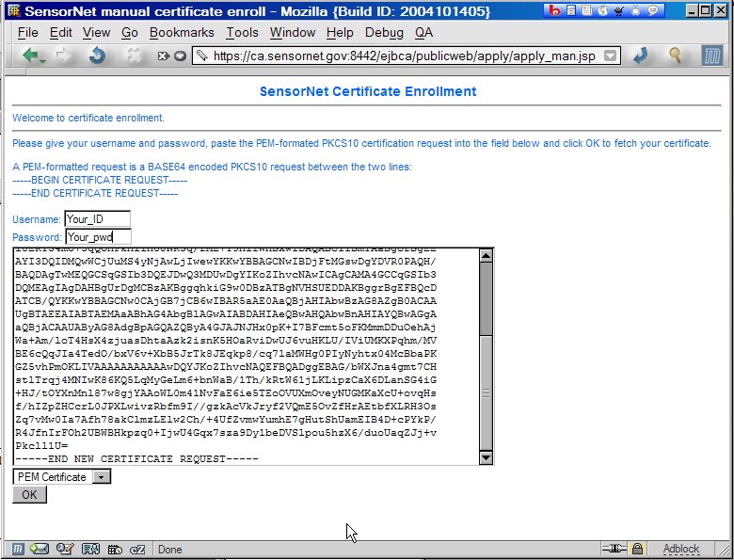Open the Debug menu

tap(384, 32)
